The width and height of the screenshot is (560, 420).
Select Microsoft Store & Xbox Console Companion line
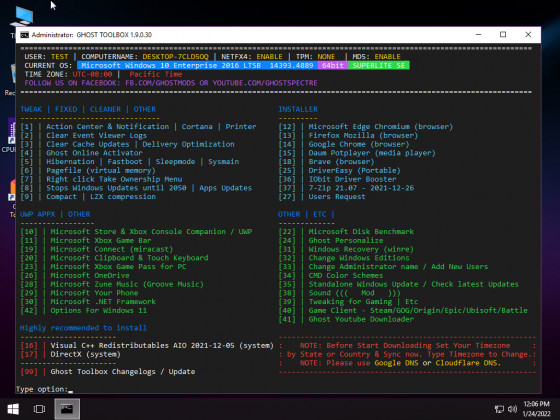[136, 232]
